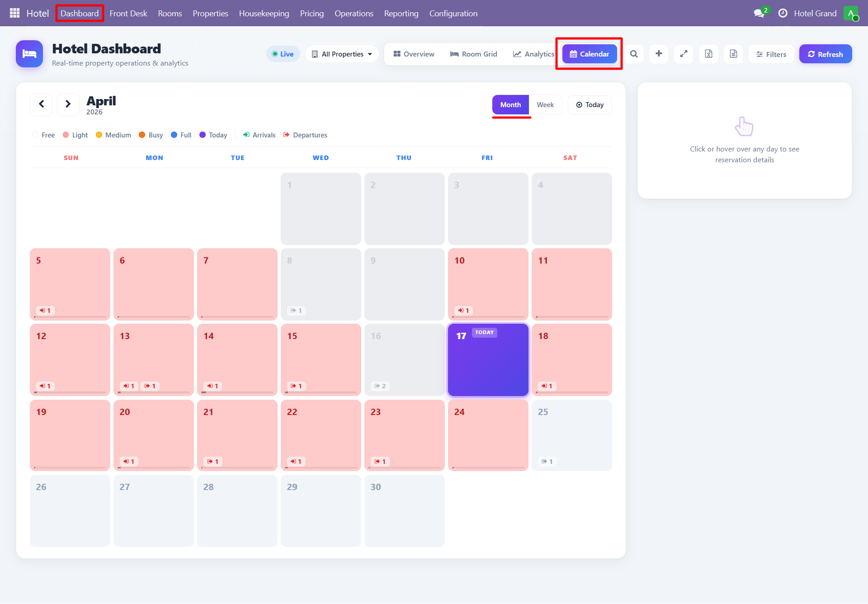
Task: Switch to the Analytics tab
Action: (533, 54)
